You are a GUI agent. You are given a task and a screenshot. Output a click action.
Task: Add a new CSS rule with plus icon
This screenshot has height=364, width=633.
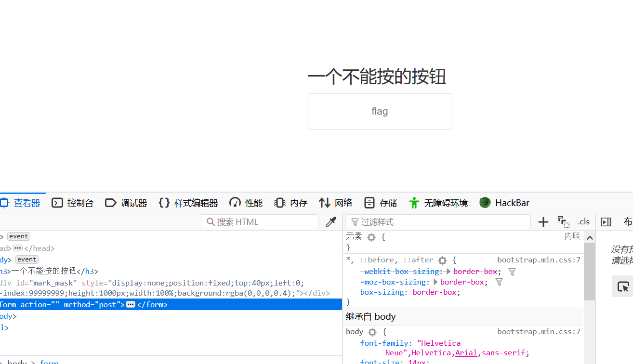[543, 221]
